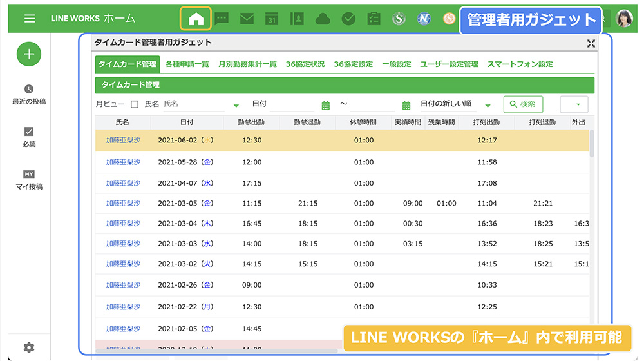This screenshot has width=644, height=361.
Task: Open 加藤亜梨沙 link in 2021-03-04 row
Action: click(123, 223)
